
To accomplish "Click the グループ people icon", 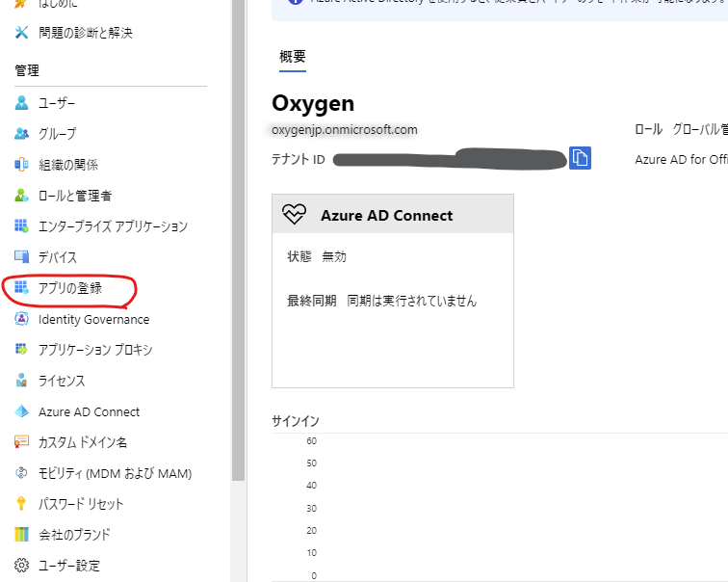I will [x=21, y=134].
